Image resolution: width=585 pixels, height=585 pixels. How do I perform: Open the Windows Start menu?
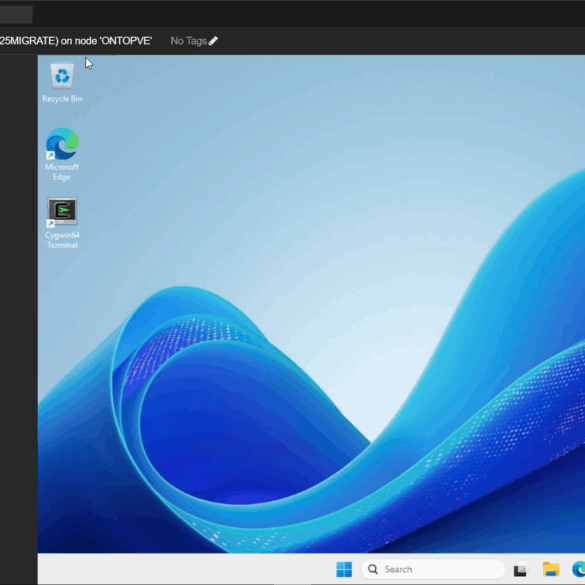point(344,569)
